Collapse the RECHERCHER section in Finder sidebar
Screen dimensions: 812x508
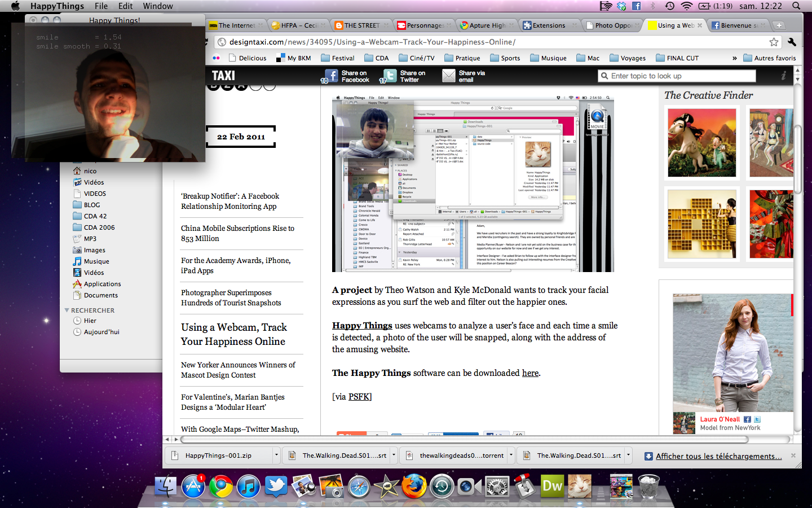point(67,310)
